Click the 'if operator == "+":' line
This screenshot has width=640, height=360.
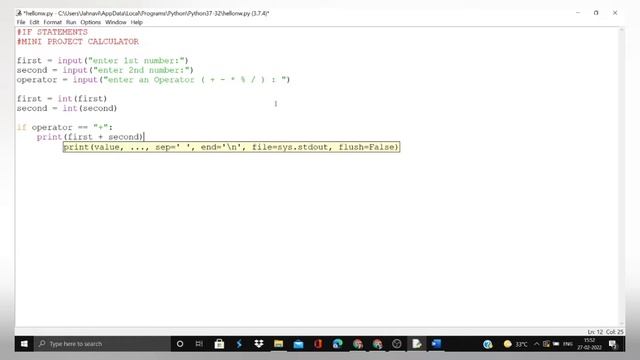pyautogui.click(x=64, y=127)
